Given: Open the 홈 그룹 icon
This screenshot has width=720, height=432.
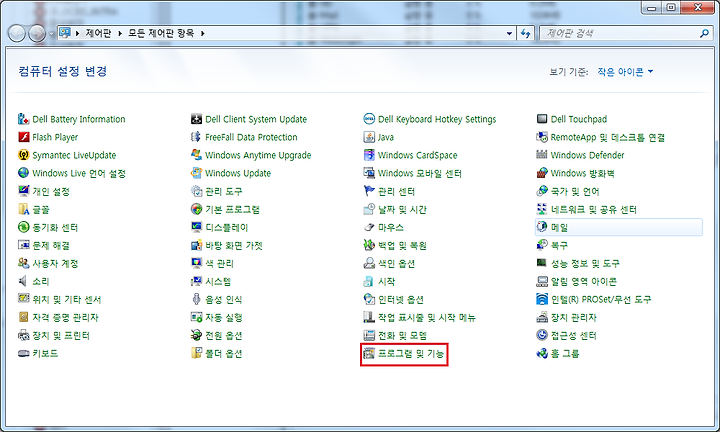Looking at the screenshot, I should (542, 353).
